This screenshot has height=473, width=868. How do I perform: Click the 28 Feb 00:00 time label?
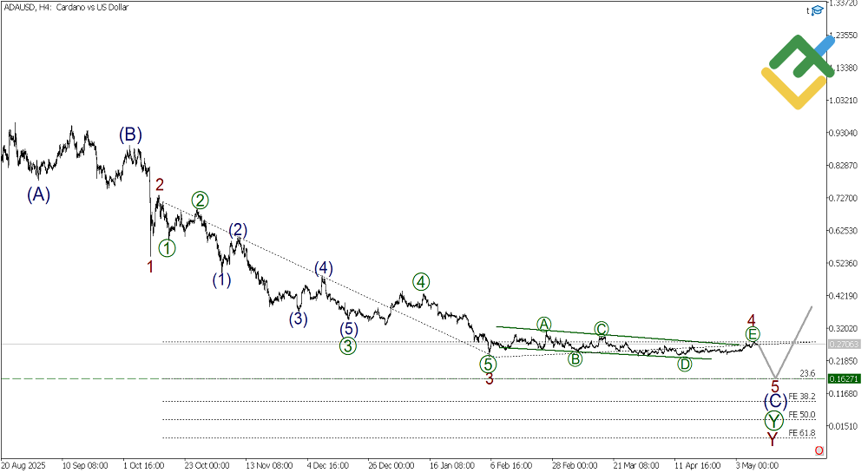click(x=575, y=465)
